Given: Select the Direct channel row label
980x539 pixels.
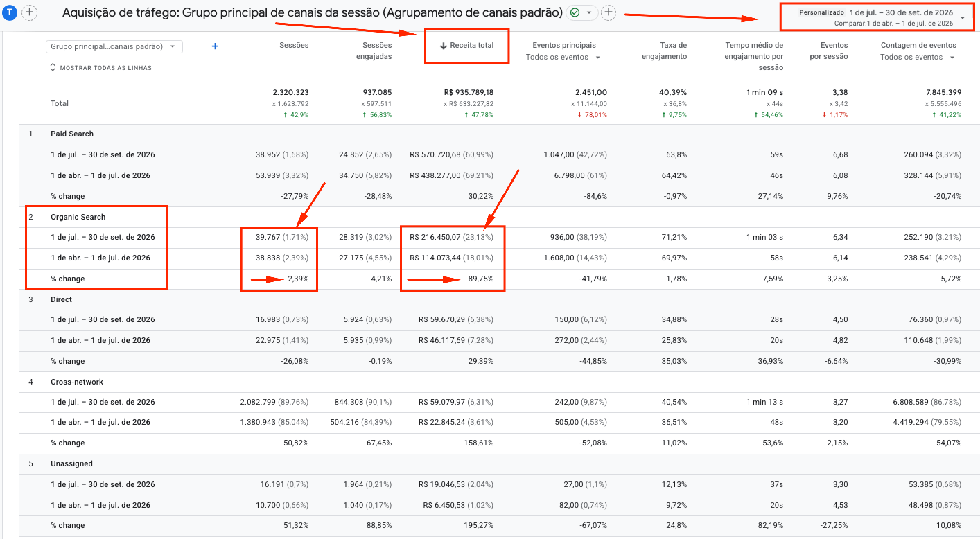Looking at the screenshot, I should point(61,299).
